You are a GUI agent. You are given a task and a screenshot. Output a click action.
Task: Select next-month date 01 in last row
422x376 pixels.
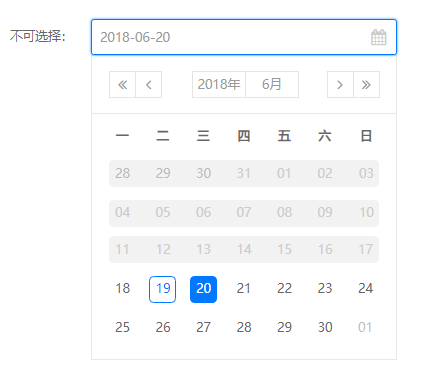(365, 327)
